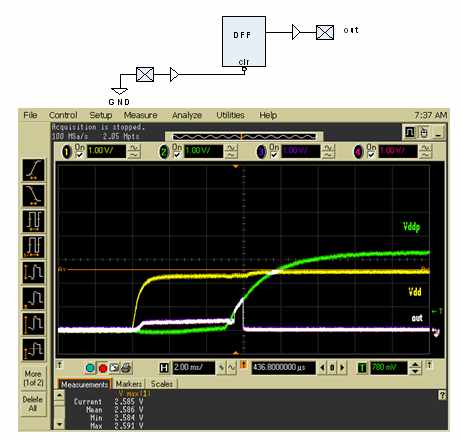The image size is (461, 441).
Task: Select the rise time measurement icon
Action: coord(34,170)
